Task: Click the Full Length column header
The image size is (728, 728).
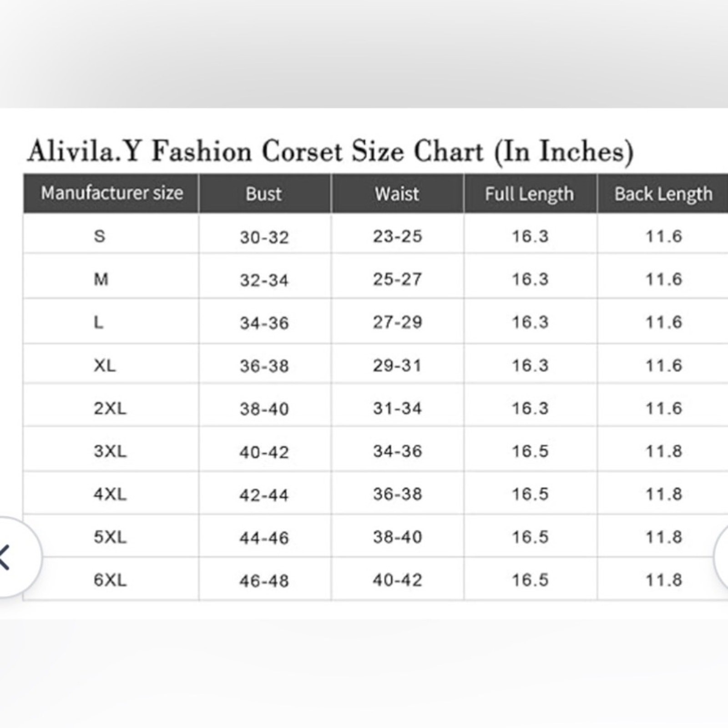Action: click(x=530, y=195)
